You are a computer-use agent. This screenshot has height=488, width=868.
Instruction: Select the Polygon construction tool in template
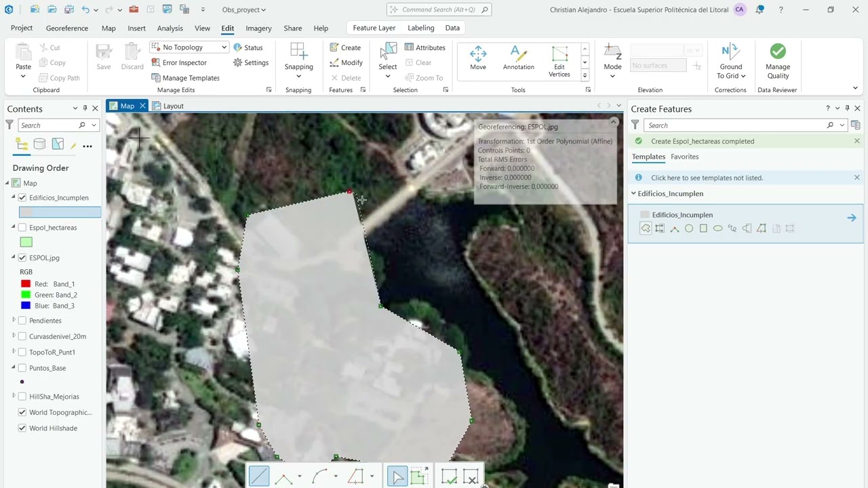(646, 228)
